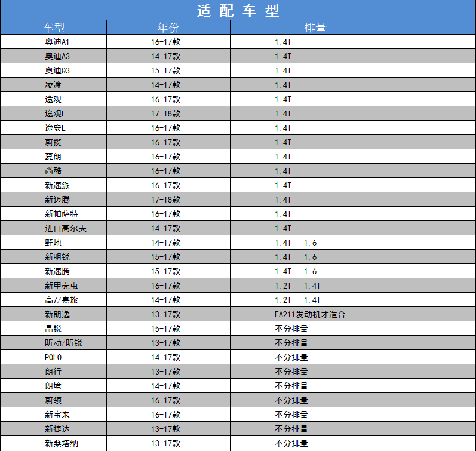Click the year cell in the 新桑塔纳 row
The height and width of the screenshot is (451, 476).
coord(168,443)
